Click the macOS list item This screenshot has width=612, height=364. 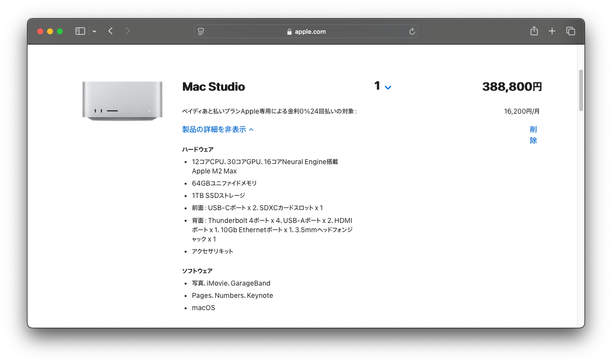204,308
